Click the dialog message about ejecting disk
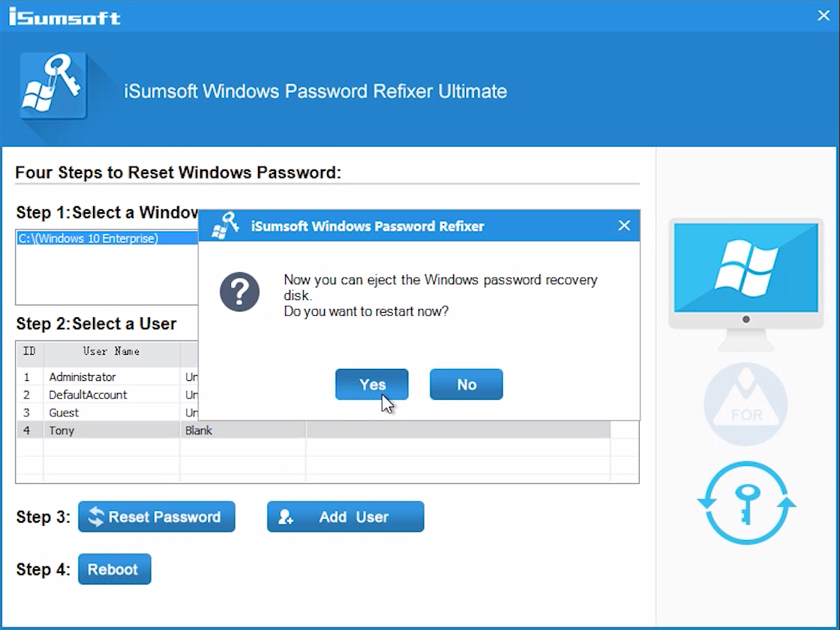Viewport: 840px width, 630px height. pyautogui.click(x=440, y=295)
